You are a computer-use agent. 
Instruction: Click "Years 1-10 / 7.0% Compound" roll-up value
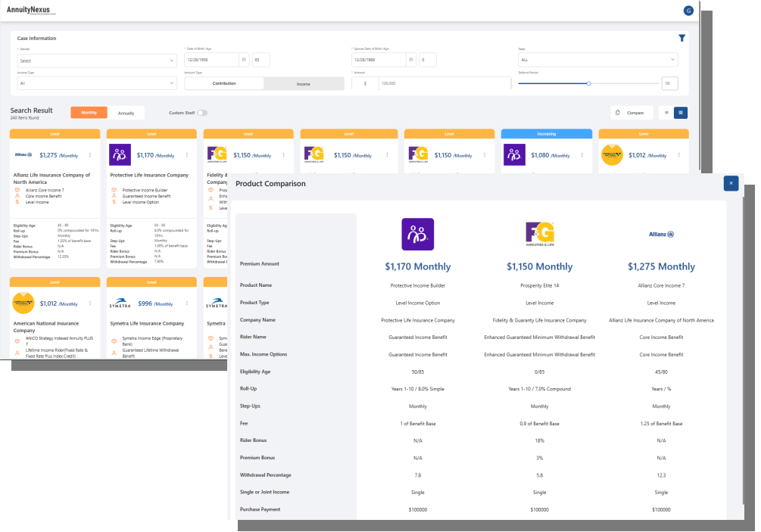[x=540, y=389]
